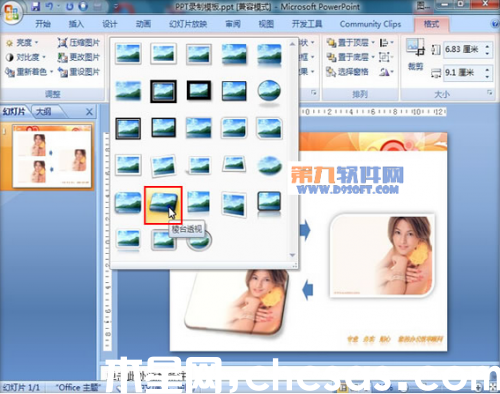Open the Group objects dropdown

387,57
